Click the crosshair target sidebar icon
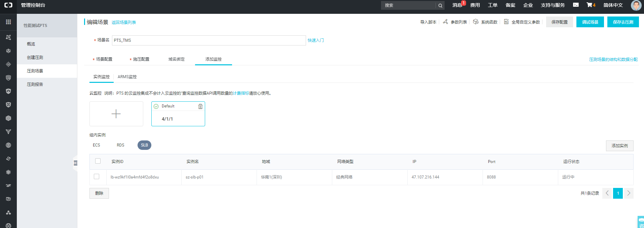The height and width of the screenshot is (228, 644). click(x=8, y=64)
